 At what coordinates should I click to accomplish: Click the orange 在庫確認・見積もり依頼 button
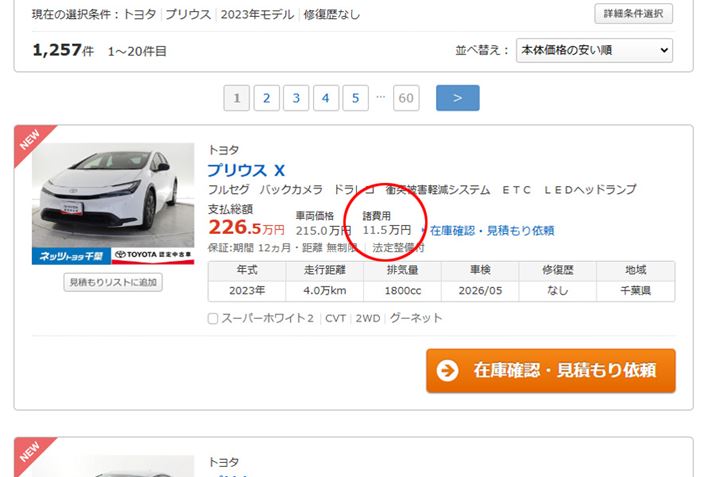pos(551,370)
